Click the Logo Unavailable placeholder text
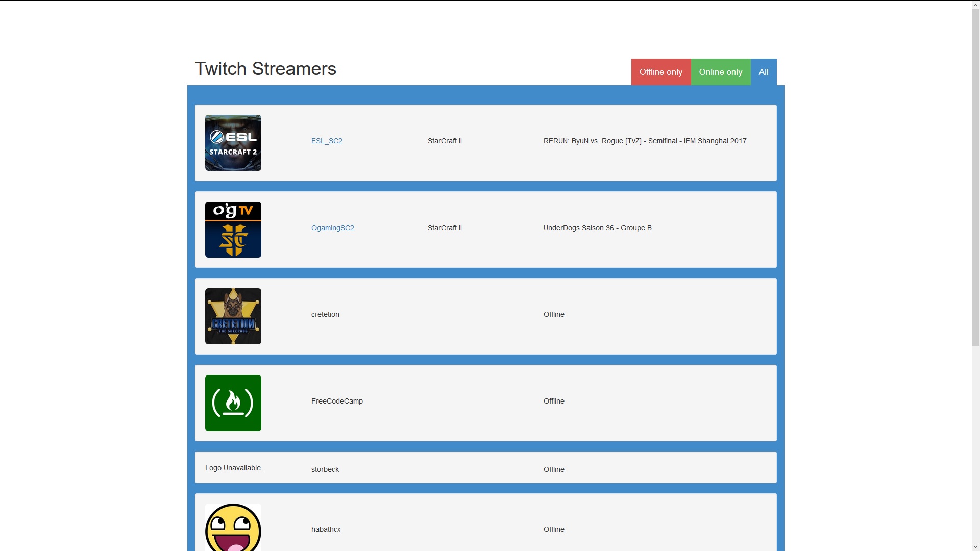Screen dimensions: 980x551 click(234, 468)
